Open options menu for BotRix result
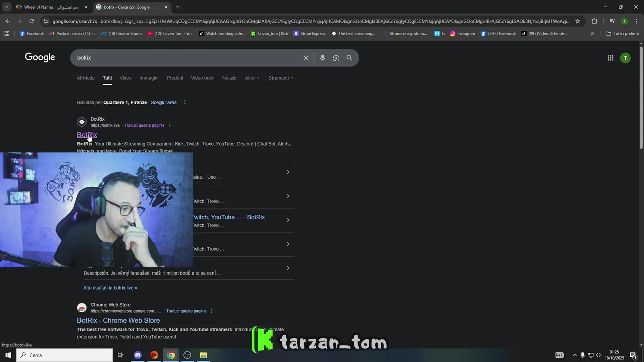Viewport: 644px width, 362px height. pyautogui.click(x=170, y=125)
